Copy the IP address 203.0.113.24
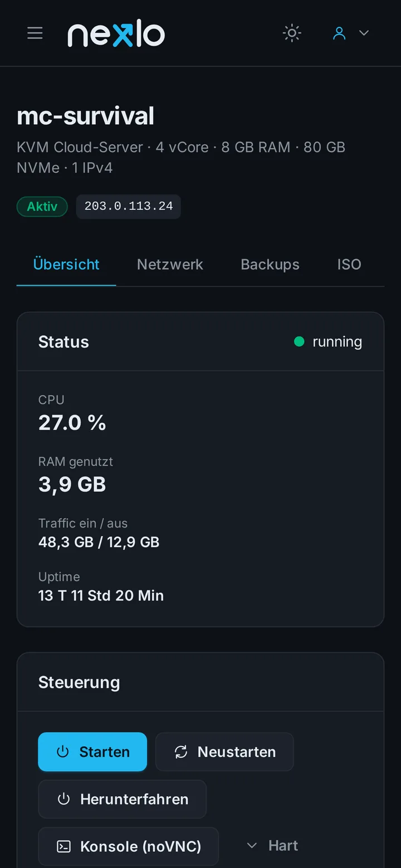The width and height of the screenshot is (401, 868). pos(129,207)
